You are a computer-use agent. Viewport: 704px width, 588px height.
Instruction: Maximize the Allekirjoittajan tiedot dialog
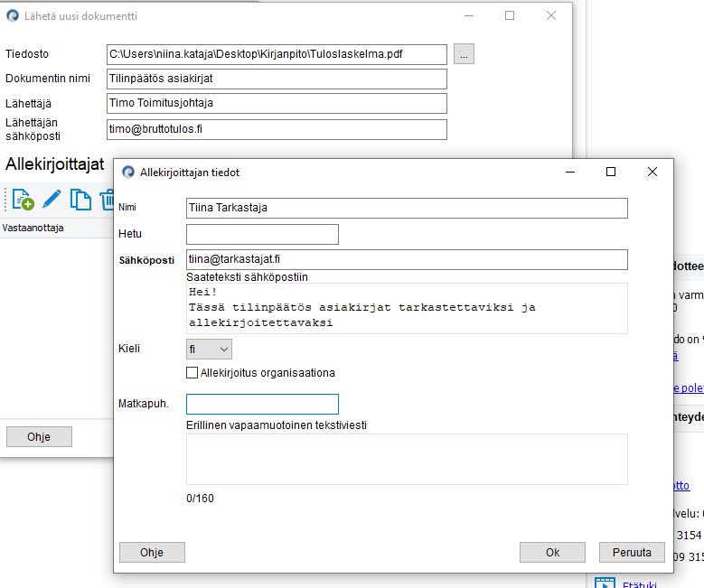[x=611, y=172]
